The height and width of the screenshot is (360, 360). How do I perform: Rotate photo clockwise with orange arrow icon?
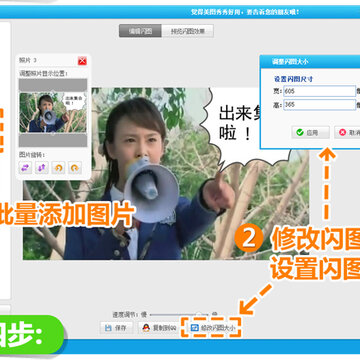(75, 168)
